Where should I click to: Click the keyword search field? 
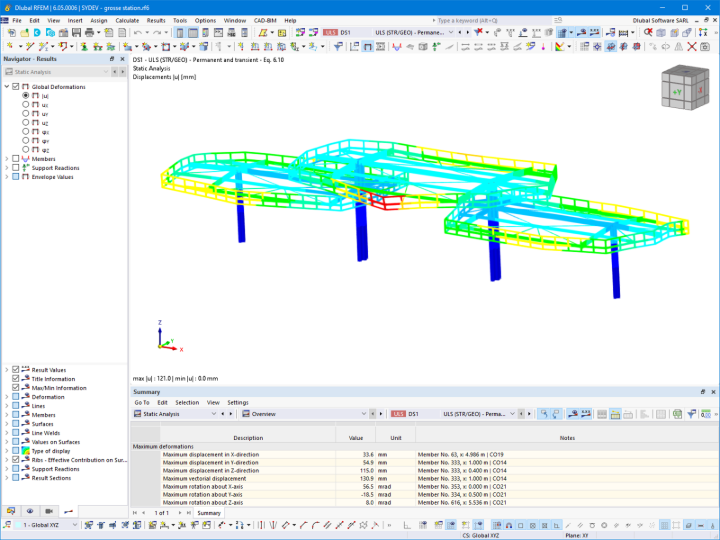click(491, 21)
